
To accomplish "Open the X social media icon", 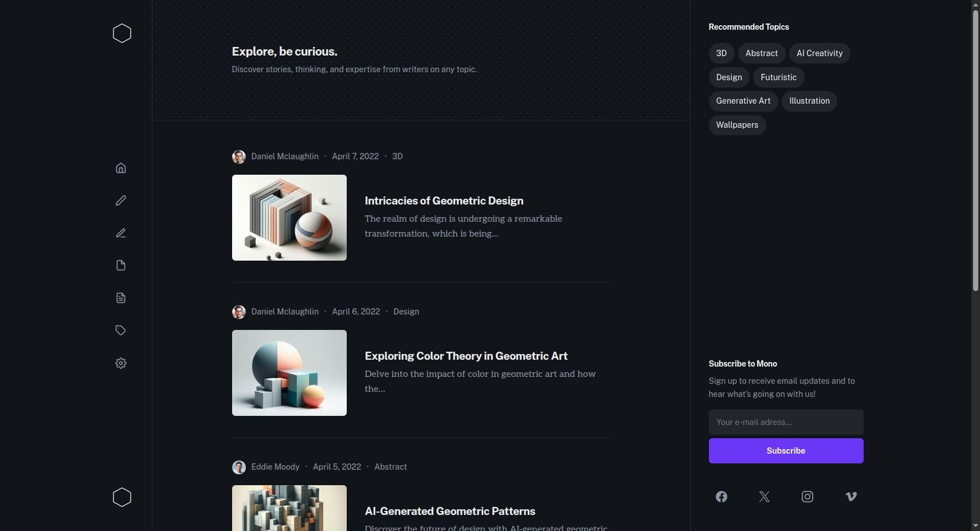I will (765, 497).
